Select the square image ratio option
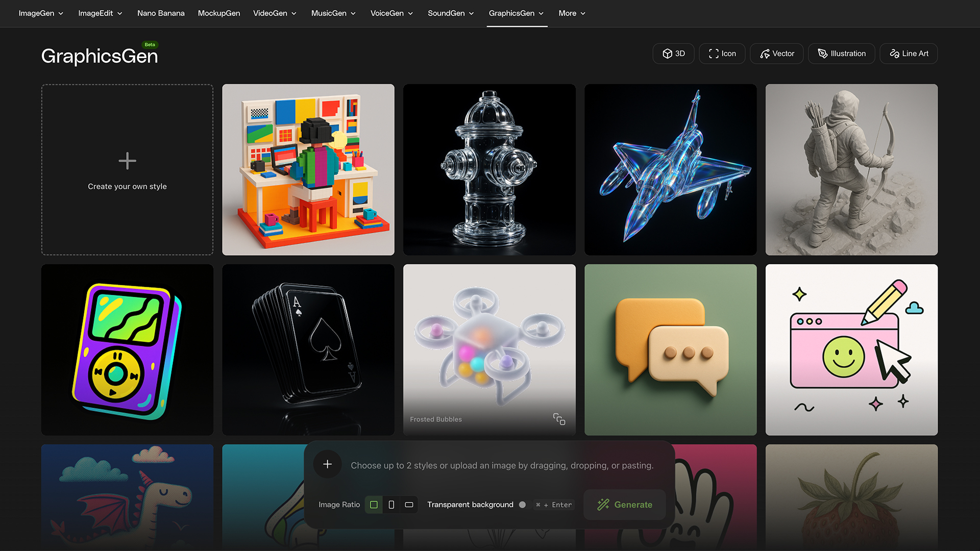980x551 pixels. (374, 505)
